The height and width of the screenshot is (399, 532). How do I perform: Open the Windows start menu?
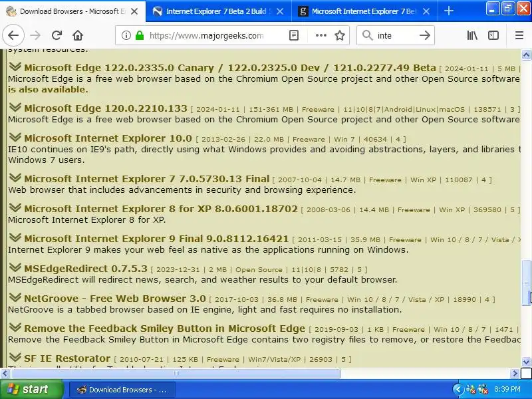(x=31, y=389)
